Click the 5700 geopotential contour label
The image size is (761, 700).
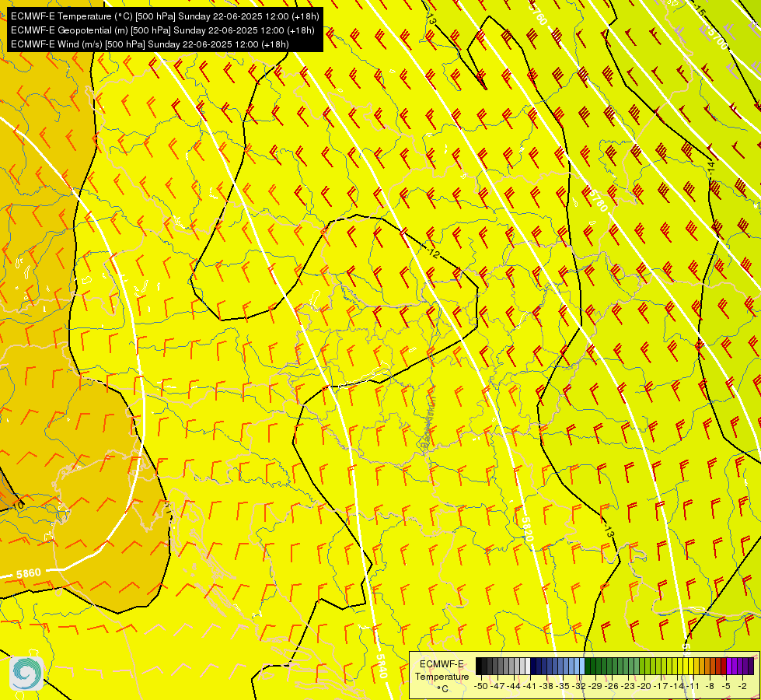(x=717, y=38)
